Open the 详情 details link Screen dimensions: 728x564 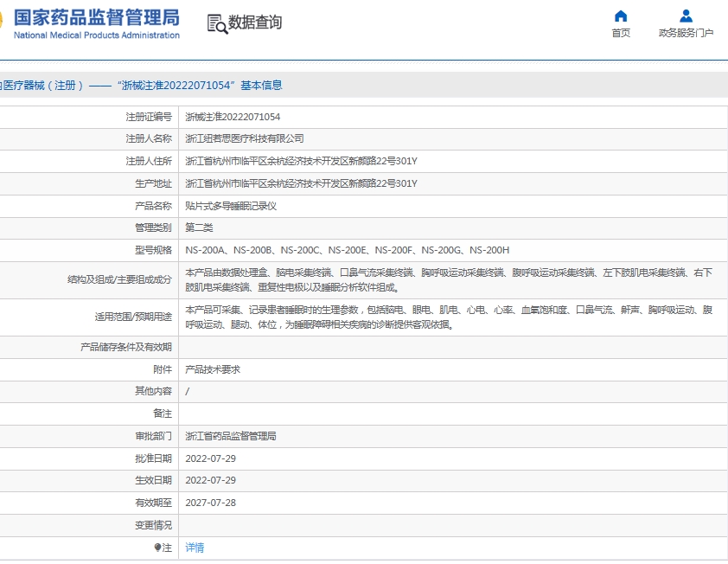pos(195,548)
